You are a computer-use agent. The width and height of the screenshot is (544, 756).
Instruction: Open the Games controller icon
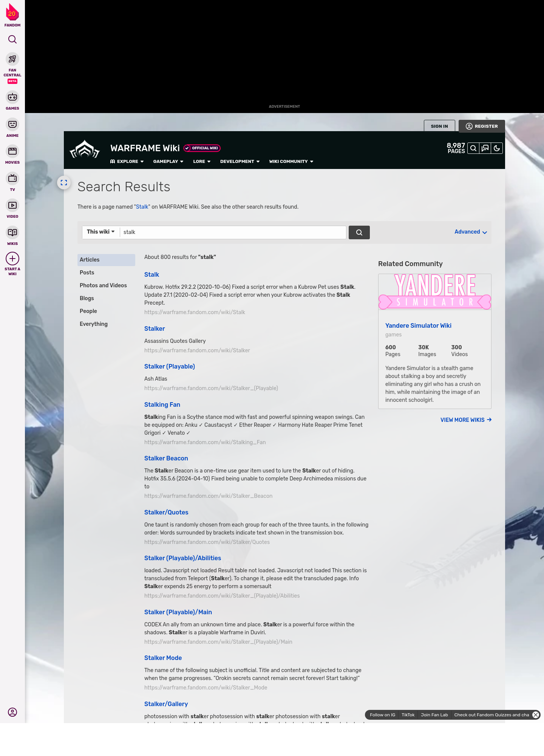[12, 97]
